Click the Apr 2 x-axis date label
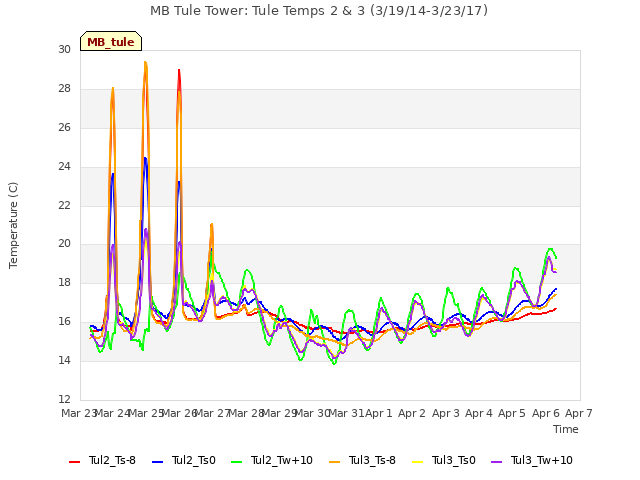This screenshot has height=480, width=640. 412,413
